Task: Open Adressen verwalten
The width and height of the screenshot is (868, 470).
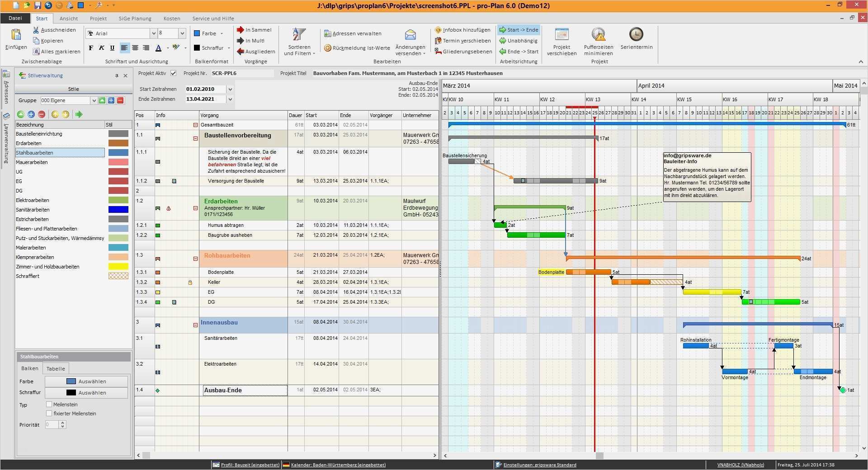Action: 353,33
